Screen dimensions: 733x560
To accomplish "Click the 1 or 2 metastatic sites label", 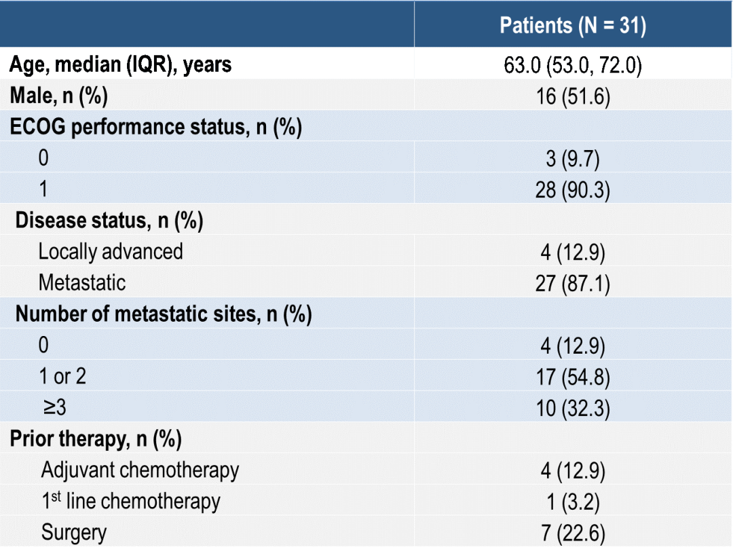I will pos(62,376).
